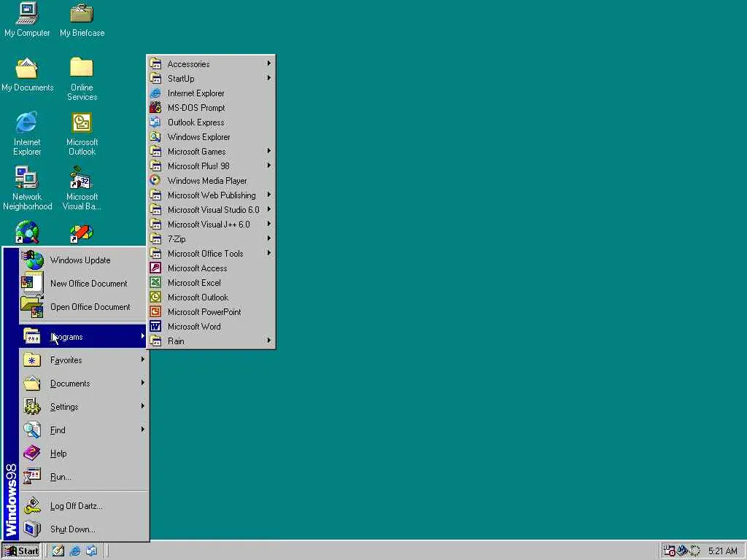The height and width of the screenshot is (560, 747).
Task: Open Windows Explorer from Programs menu
Action: point(211,136)
